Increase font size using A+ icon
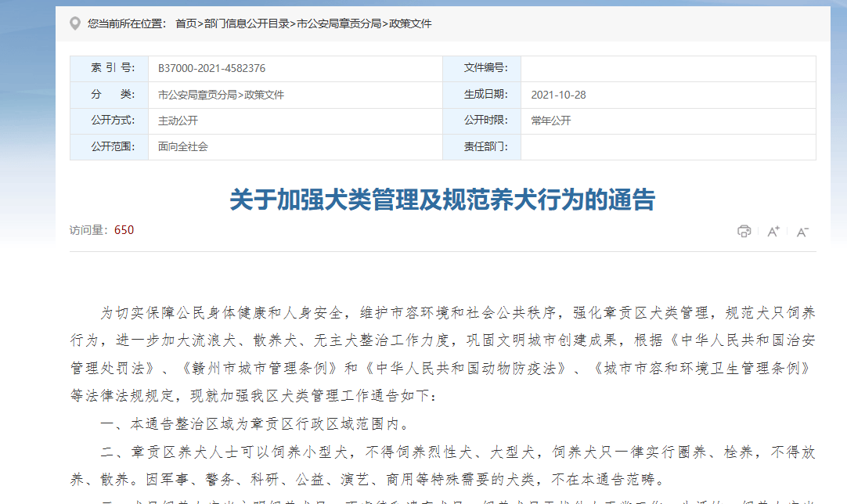Viewport: 847px width, 504px height. click(773, 232)
